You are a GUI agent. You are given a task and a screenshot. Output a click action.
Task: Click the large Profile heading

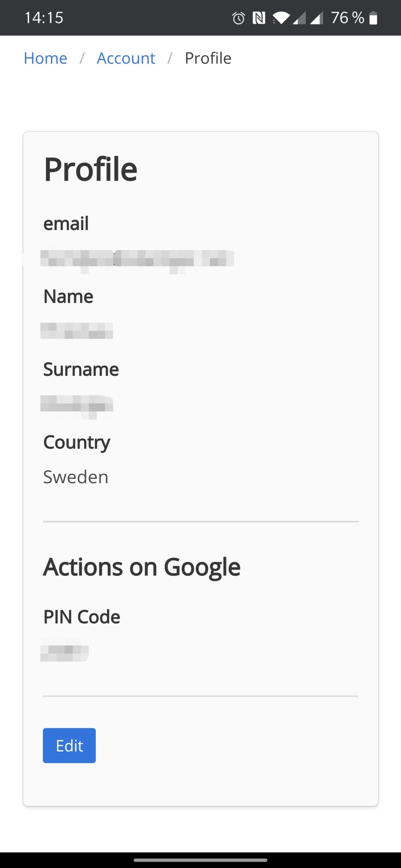(91, 170)
